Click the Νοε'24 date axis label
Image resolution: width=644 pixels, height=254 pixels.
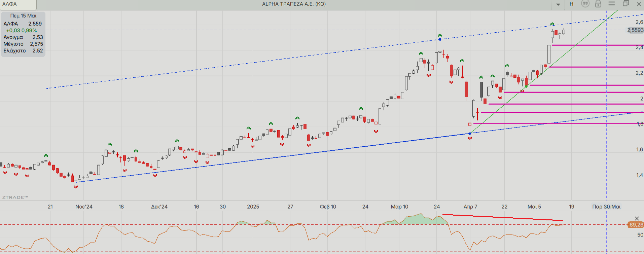(x=84, y=207)
